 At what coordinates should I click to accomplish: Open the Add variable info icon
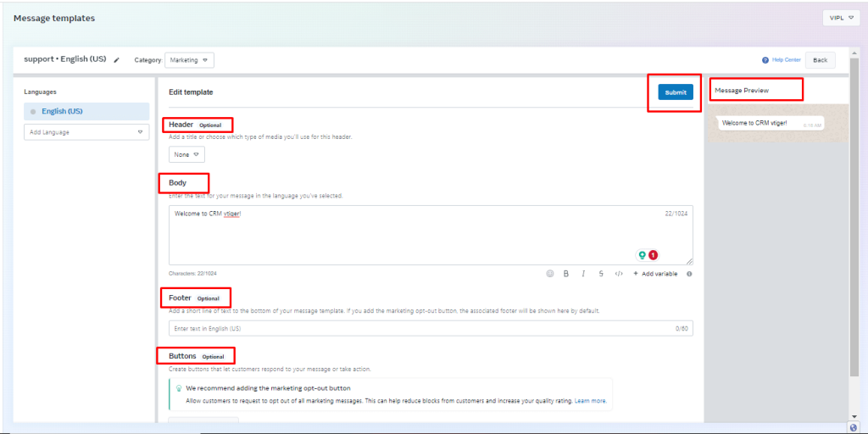(x=689, y=274)
